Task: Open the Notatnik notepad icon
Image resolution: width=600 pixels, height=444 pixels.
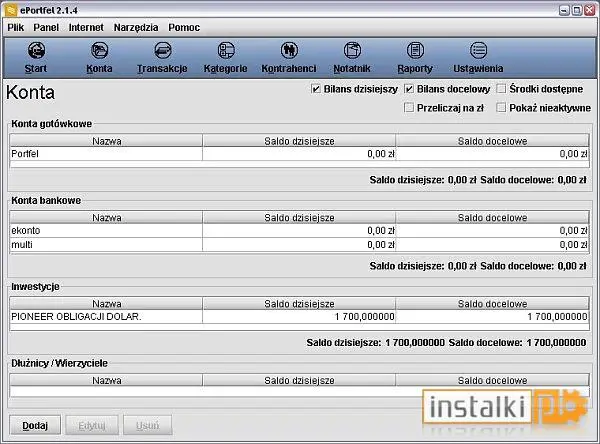Action: 352,50
